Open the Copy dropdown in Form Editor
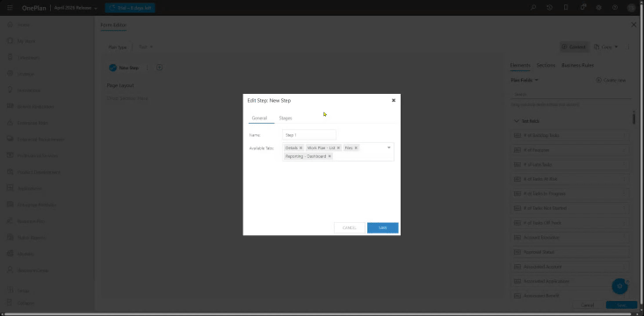Viewport: 644px width, 316px height. 606,47
